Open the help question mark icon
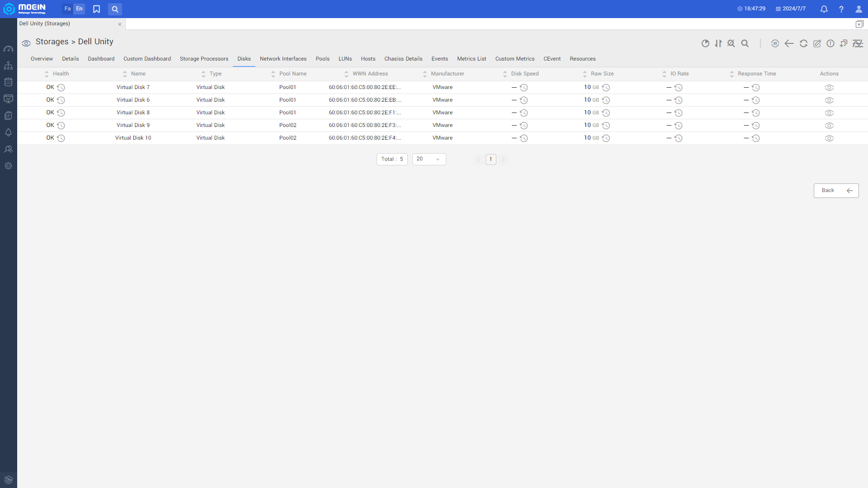868x488 pixels. coord(841,9)
